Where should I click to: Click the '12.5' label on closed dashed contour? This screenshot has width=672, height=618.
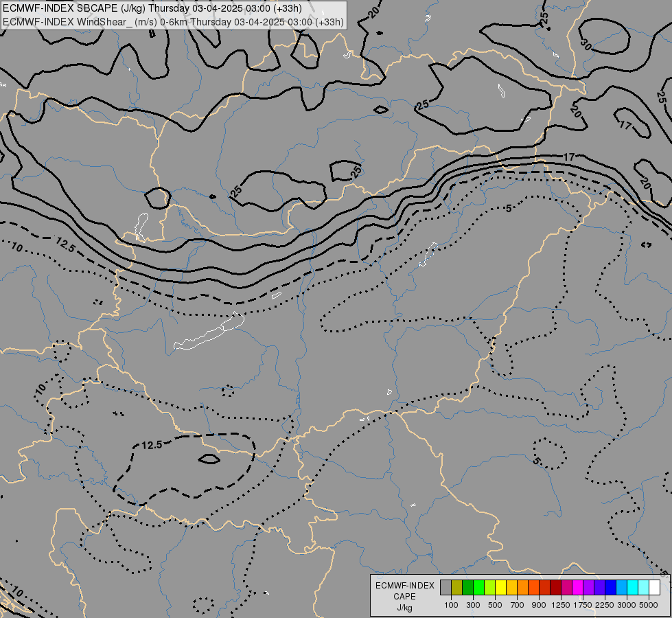[x=152, y=445]
